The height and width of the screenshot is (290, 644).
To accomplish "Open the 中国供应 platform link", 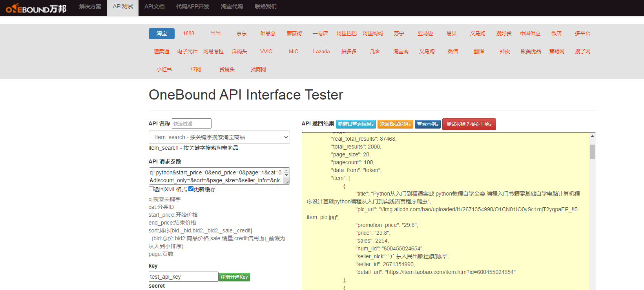I will 530,34.
